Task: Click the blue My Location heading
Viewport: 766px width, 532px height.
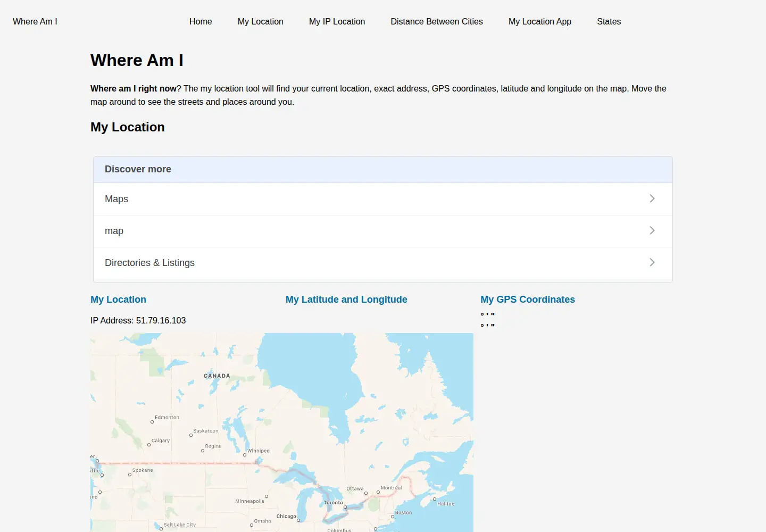Action: point(118,300)
